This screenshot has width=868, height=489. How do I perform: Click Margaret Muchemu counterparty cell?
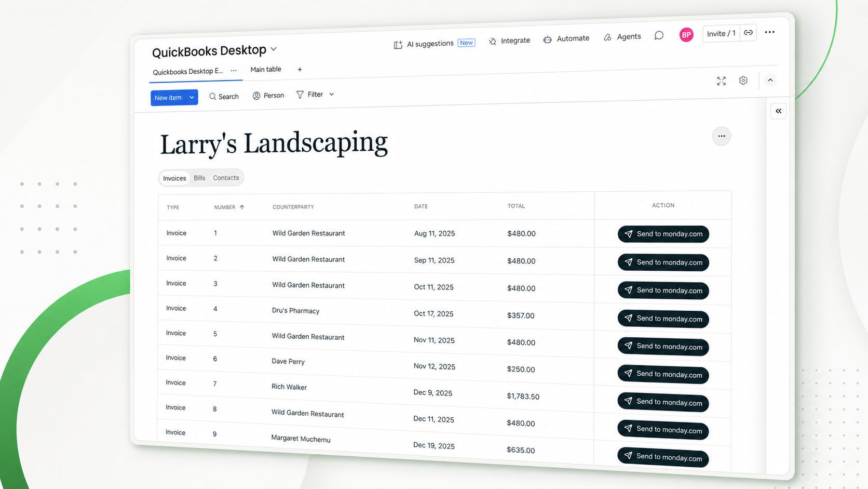tap(301, 439)
